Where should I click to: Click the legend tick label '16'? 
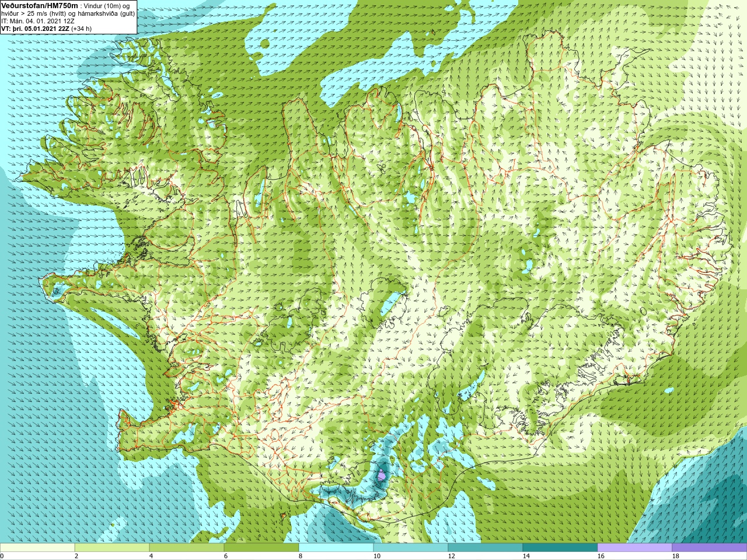coord(601,556)
